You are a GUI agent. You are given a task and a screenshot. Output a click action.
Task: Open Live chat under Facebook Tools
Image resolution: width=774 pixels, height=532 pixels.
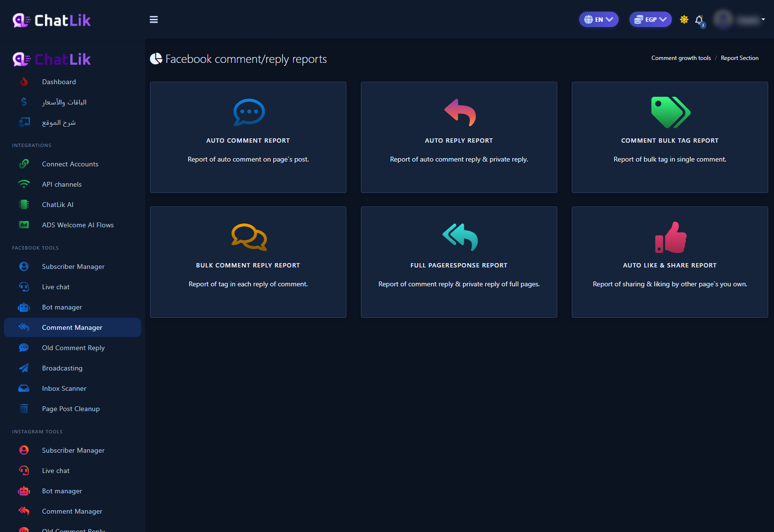tap(73, 287)
